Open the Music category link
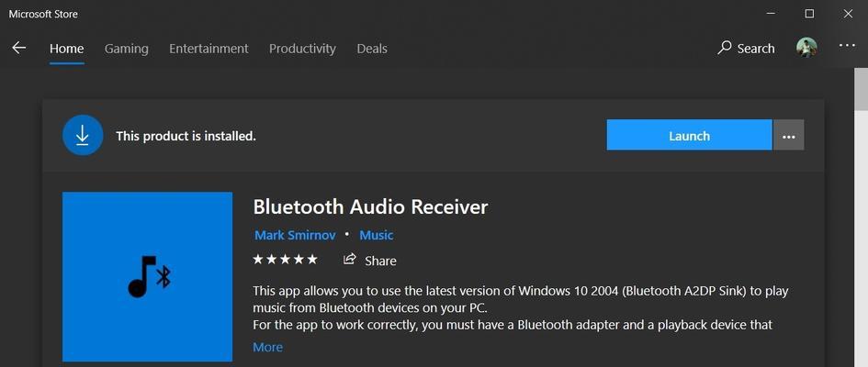This screenshot has height=367, width=868. (x=377, y=235)
